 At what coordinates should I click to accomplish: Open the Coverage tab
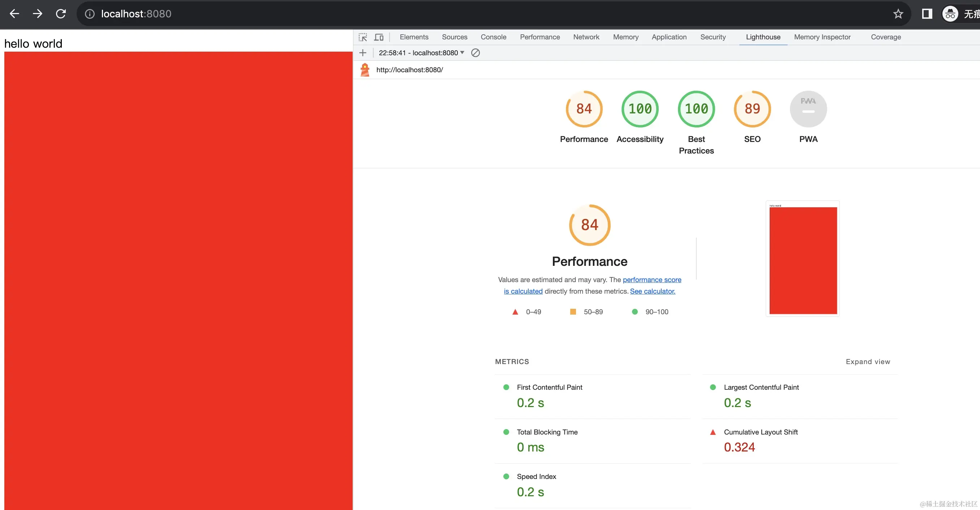885,37
